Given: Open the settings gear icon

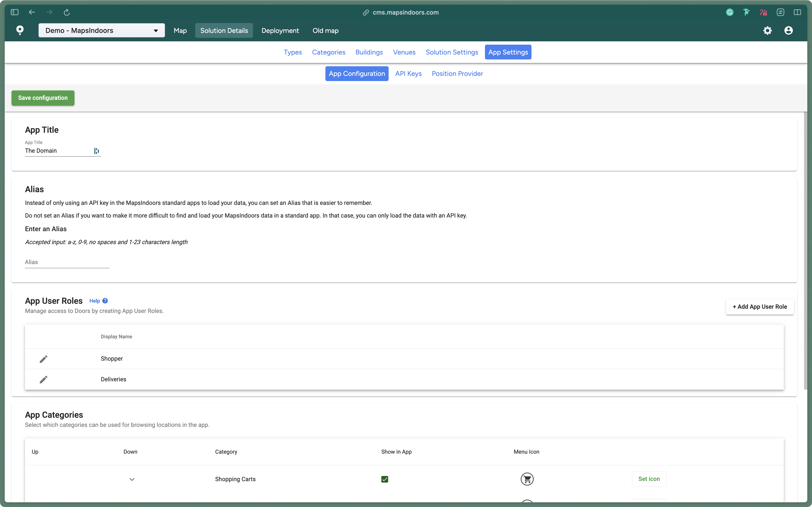Looking at the screenshot, I should (x=767, y=31).
